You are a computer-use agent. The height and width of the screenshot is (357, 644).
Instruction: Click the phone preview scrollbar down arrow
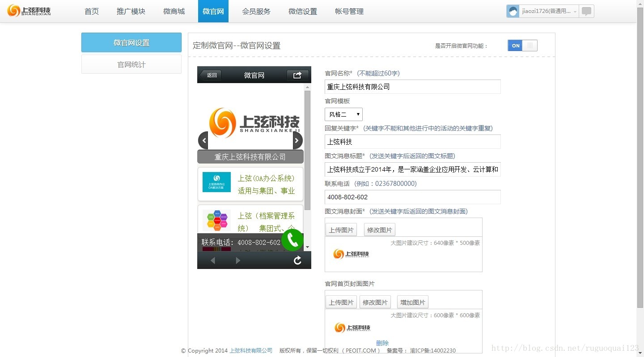[307, 247]
